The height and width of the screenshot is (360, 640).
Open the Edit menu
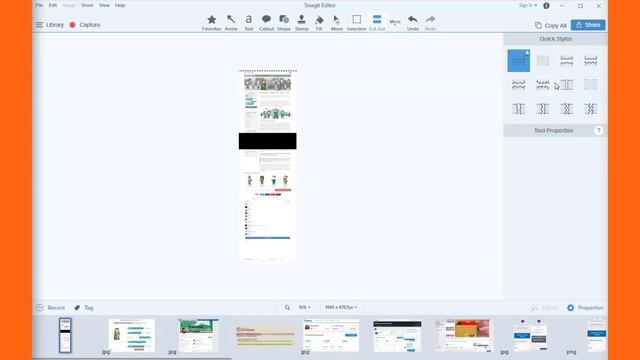[53, 5]
